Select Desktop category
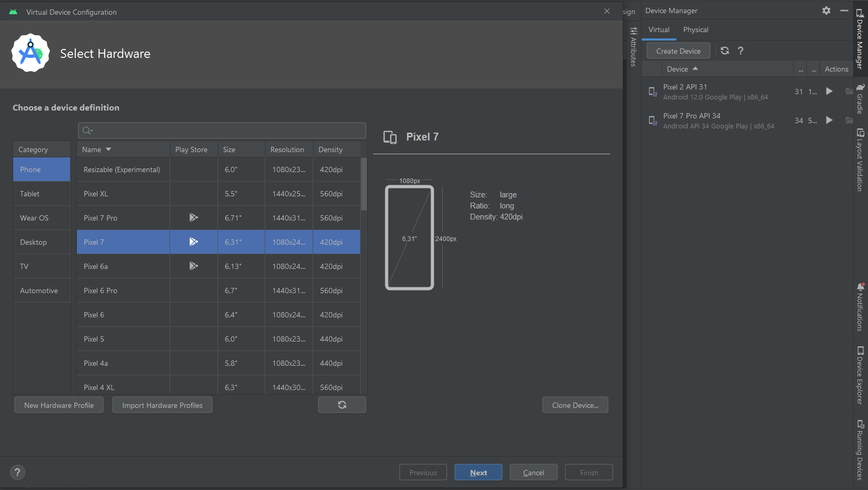Viewport: 868px width, 490px height. [42, 242]
